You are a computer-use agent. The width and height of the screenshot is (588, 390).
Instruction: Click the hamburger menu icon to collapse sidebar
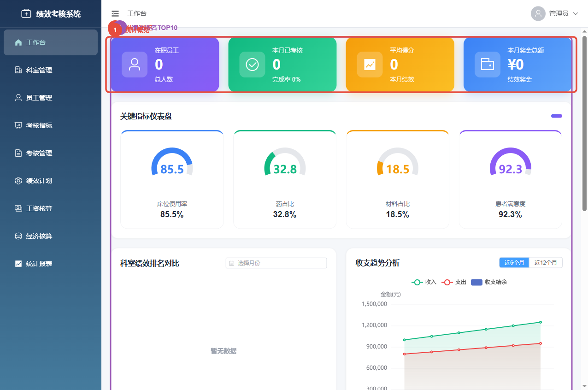point(115,13)
